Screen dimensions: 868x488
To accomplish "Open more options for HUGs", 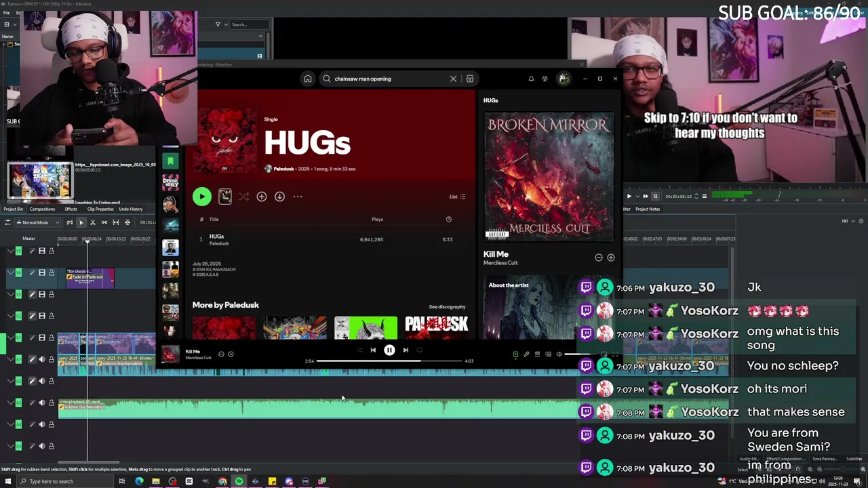I will [298, 197].
